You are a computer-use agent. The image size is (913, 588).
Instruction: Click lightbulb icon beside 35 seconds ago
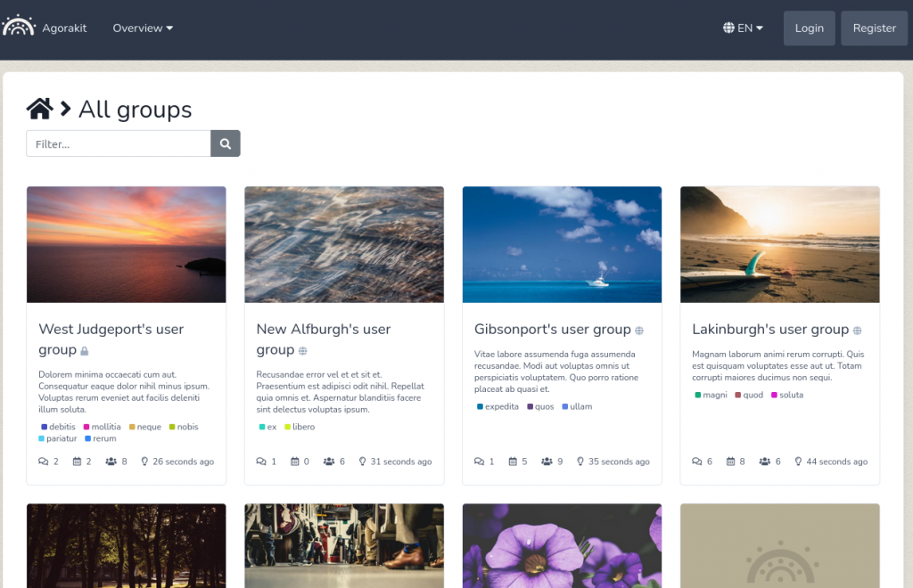tap(580, 461)
